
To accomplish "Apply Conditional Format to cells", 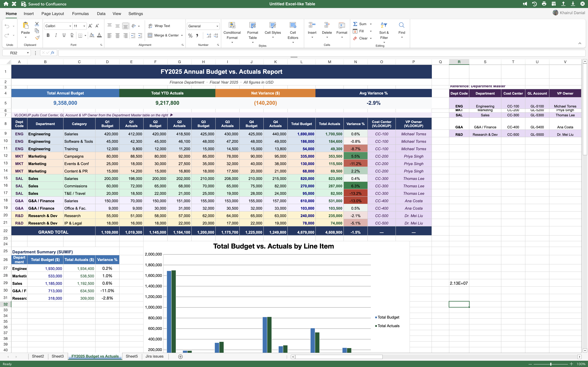I will [x=232, y=33].
